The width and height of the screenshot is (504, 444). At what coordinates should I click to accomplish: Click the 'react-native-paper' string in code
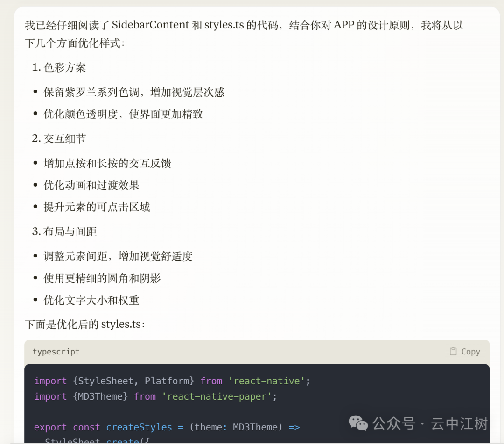point(217,396)
